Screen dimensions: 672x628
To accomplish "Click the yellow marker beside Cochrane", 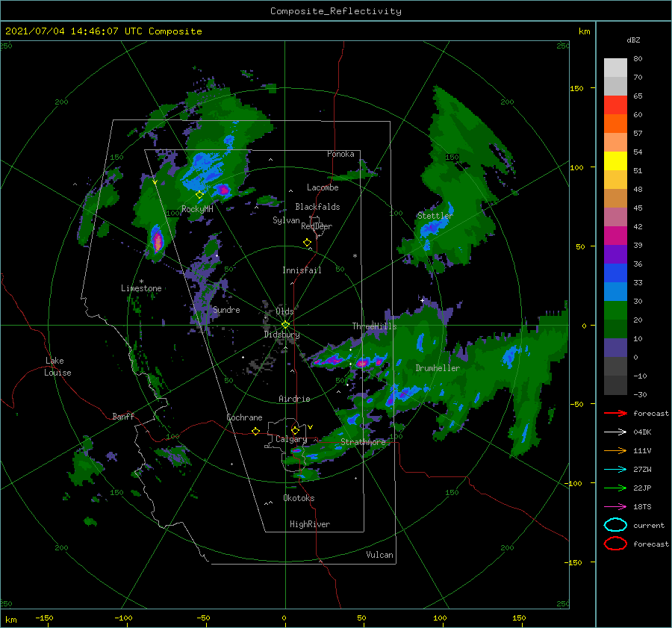I will pos(255,431).
